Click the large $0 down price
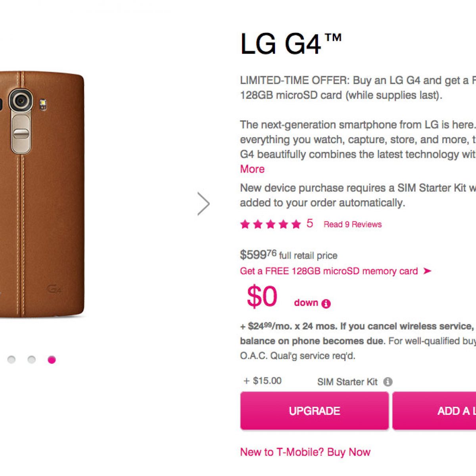This screenshot has width=476, height=476. coord(262,297)
